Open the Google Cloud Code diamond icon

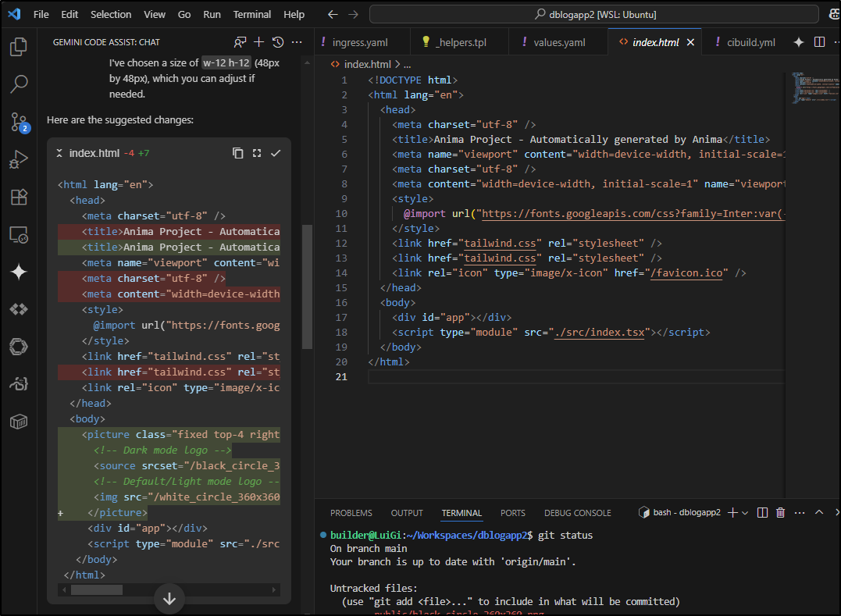coord(19,309)
